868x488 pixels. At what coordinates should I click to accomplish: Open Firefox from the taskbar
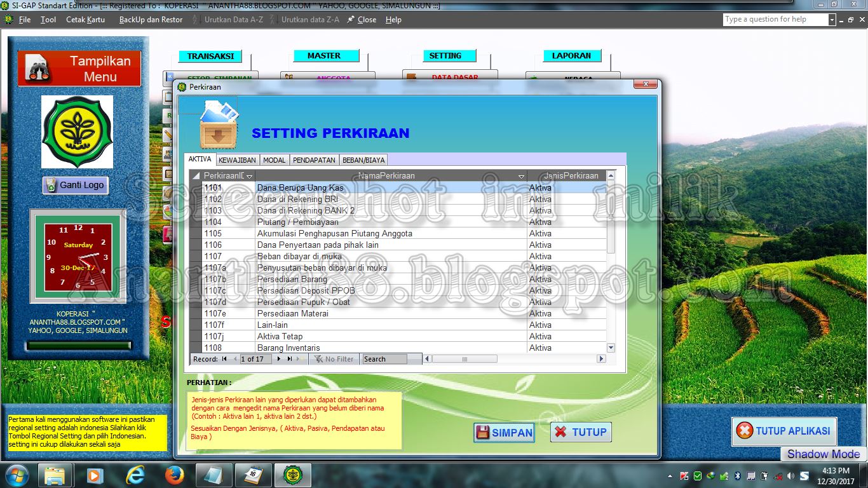[x=174, y=475]
